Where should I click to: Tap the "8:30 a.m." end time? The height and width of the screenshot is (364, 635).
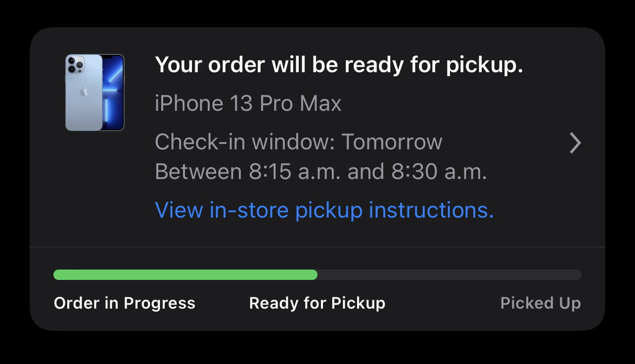pos(439,172)
